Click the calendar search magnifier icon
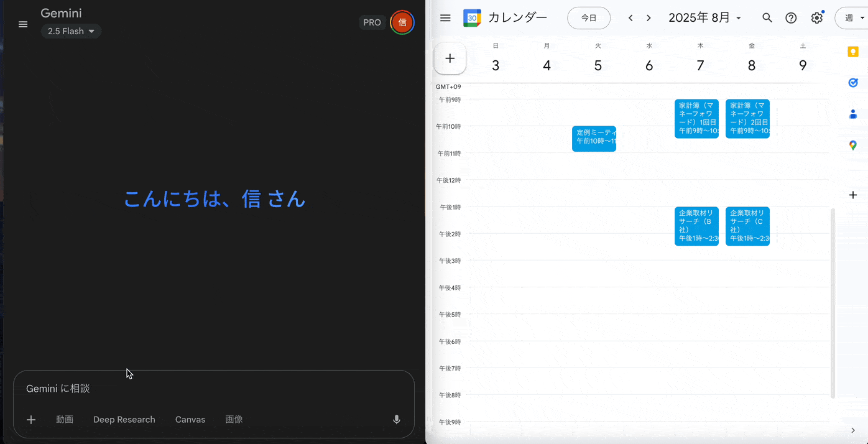The image size is (868, 444). pyautogui.click(x=767, y=18)
